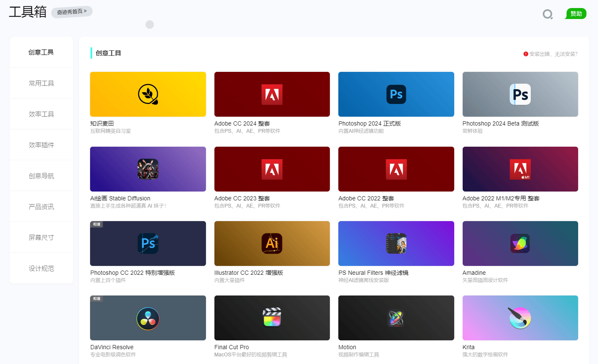598x364 pixels.
Task: Click the Krita paintbrush icon
Action: (520, 318)
